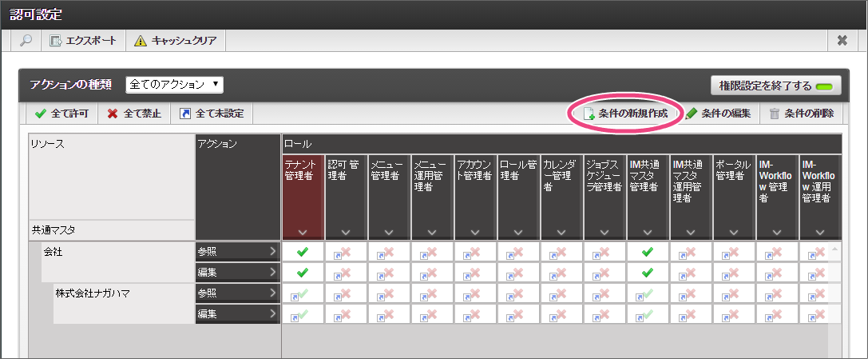
Task: Click edit condition pencil button
Action: point(717,114)
